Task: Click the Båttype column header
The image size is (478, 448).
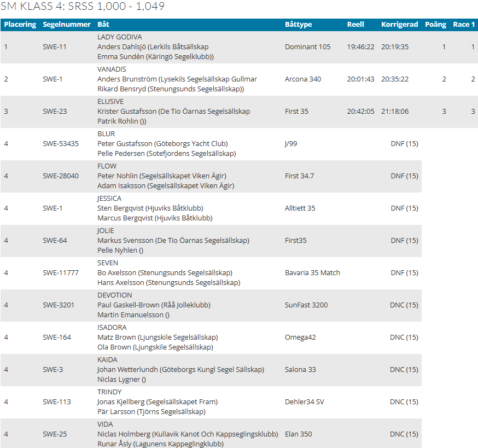Action: [299, 25]
